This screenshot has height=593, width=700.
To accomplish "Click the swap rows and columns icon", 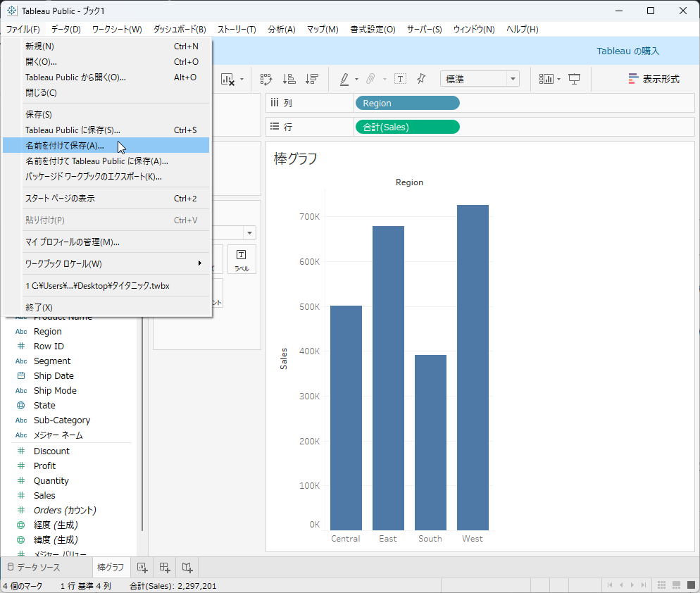I will (266, 80).
